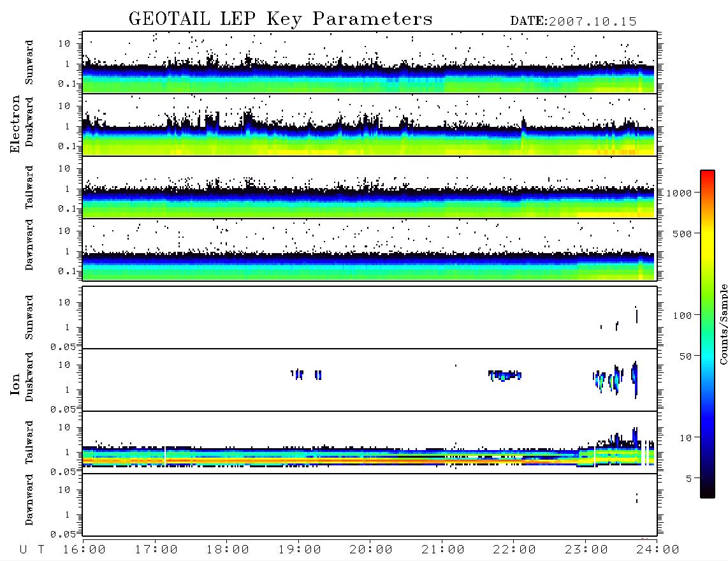Click the Counts/Sample colorbar caption
The height and width of the screenshot is (561, 728).
coord(723,324)
